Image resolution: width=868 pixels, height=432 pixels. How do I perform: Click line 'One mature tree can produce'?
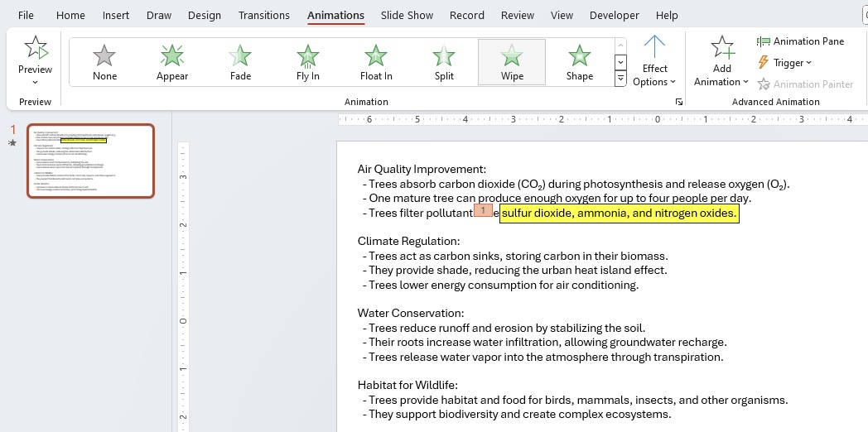[557, 198]
